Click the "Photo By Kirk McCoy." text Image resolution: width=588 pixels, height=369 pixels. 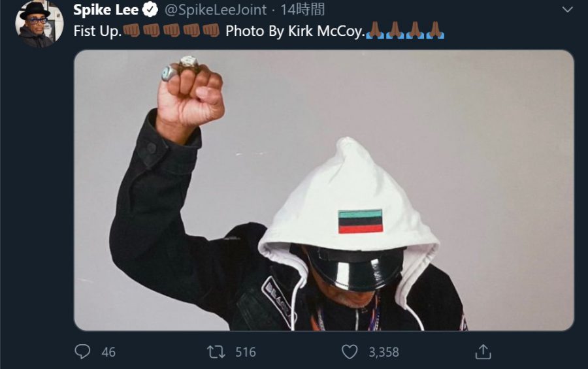[295, 31]
